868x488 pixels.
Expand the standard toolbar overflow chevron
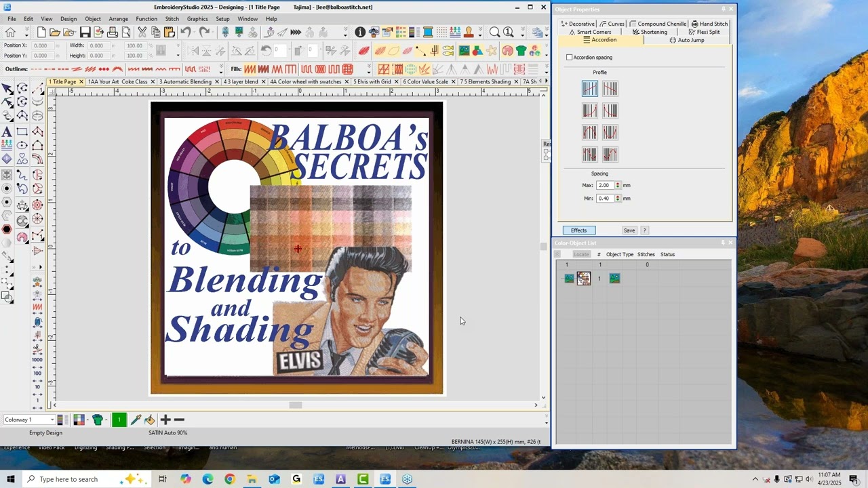(345, 33)
